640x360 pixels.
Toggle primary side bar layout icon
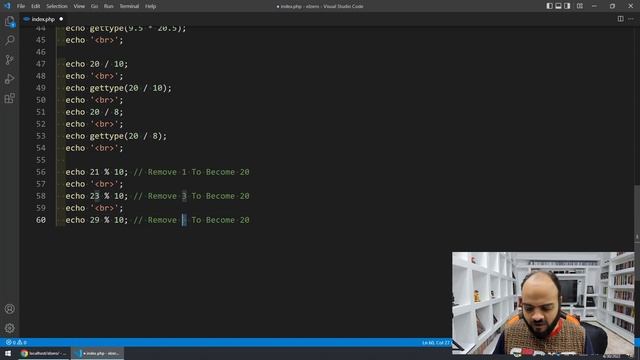click(549, 6)
